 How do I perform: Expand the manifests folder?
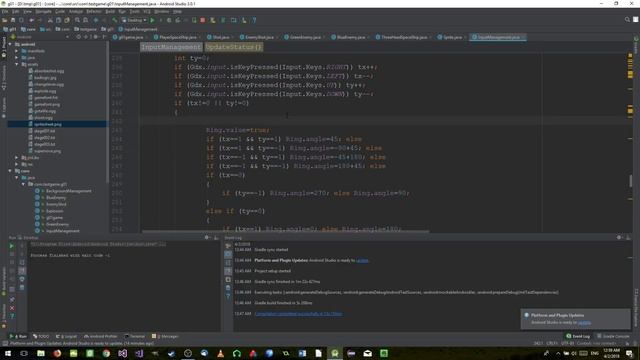17,51
